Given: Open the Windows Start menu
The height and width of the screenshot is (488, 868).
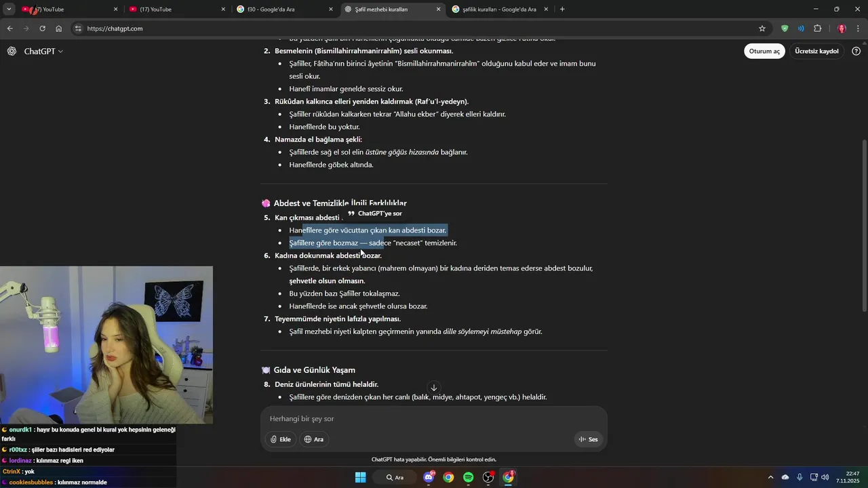Looking at the screenshot, I should click(361, 477).
